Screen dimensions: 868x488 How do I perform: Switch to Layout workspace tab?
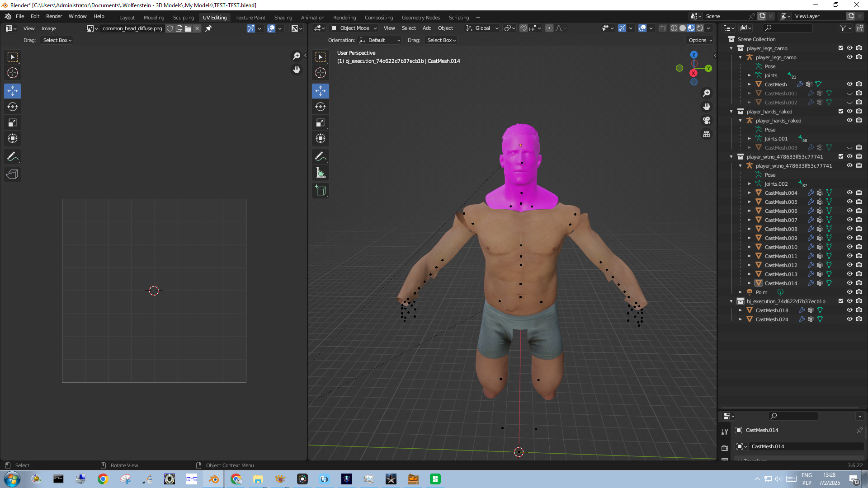coord(127,18)
